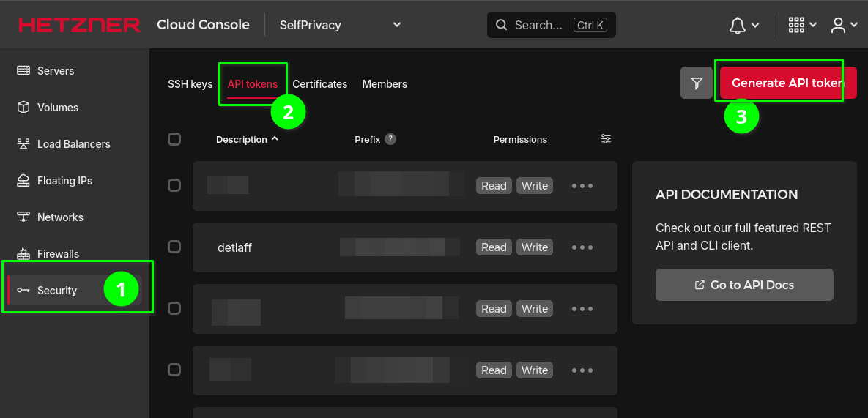
Task: Click the Security key icon
Action: tap(23, 291)
